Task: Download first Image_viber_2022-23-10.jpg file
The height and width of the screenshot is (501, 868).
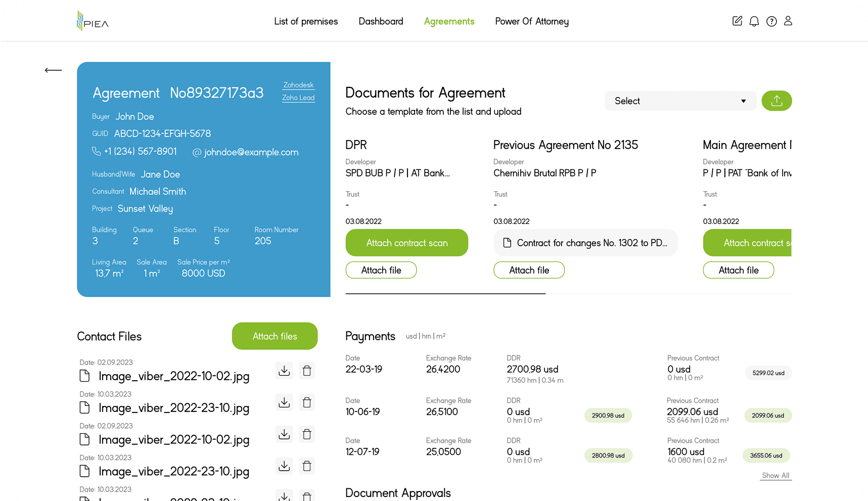Action: pos(284,403)
